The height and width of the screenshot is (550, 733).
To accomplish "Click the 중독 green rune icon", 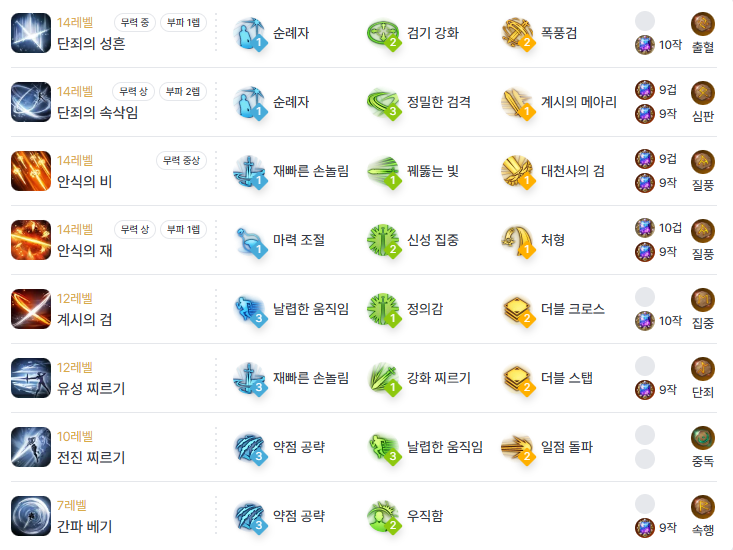I will point(703,438).
